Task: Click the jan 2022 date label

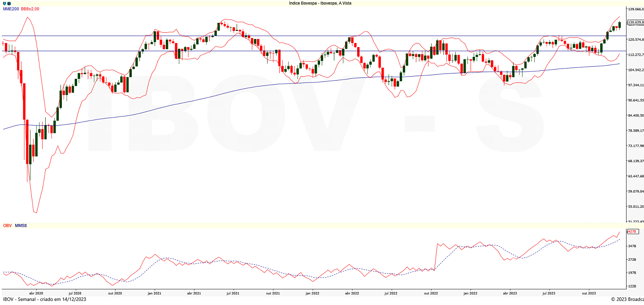Action: click(x=312, y=293)
